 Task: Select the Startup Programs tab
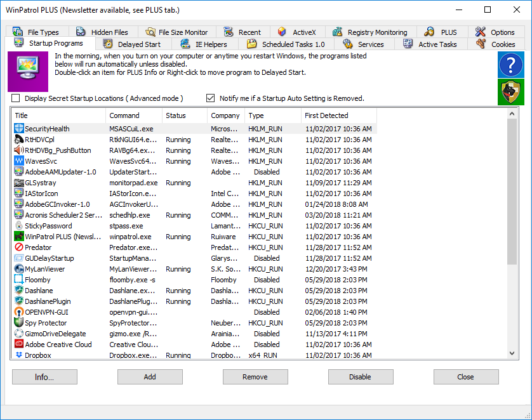coord(50,43)
